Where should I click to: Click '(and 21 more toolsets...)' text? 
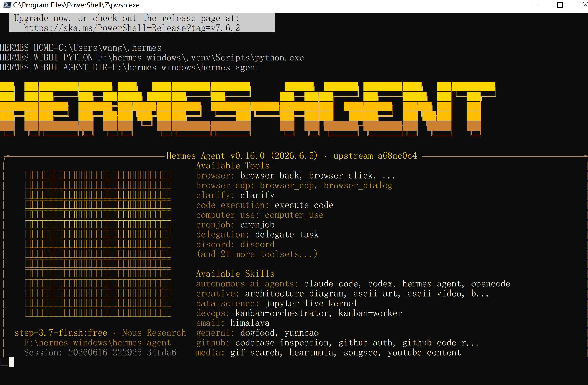[x=257, y=254]
